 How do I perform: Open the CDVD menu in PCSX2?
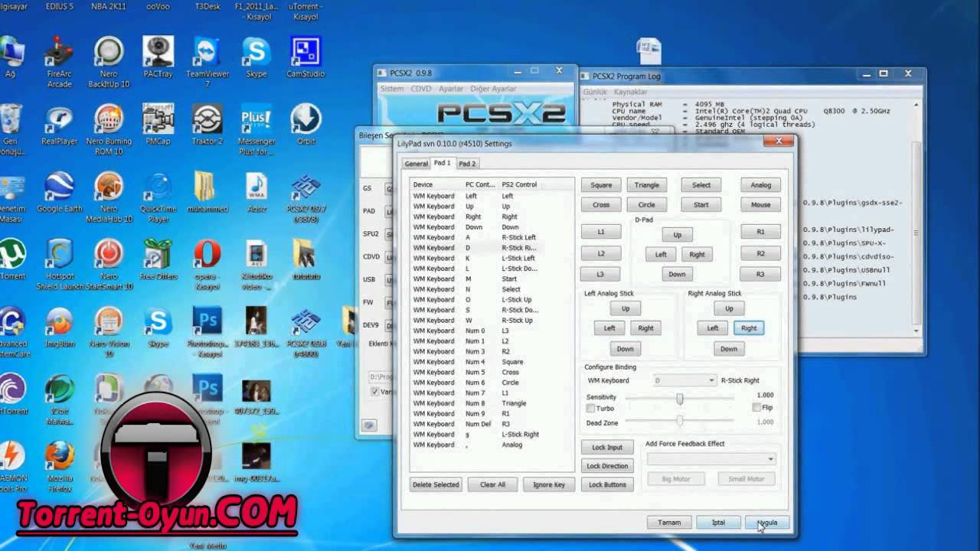(x=421, y=89)
